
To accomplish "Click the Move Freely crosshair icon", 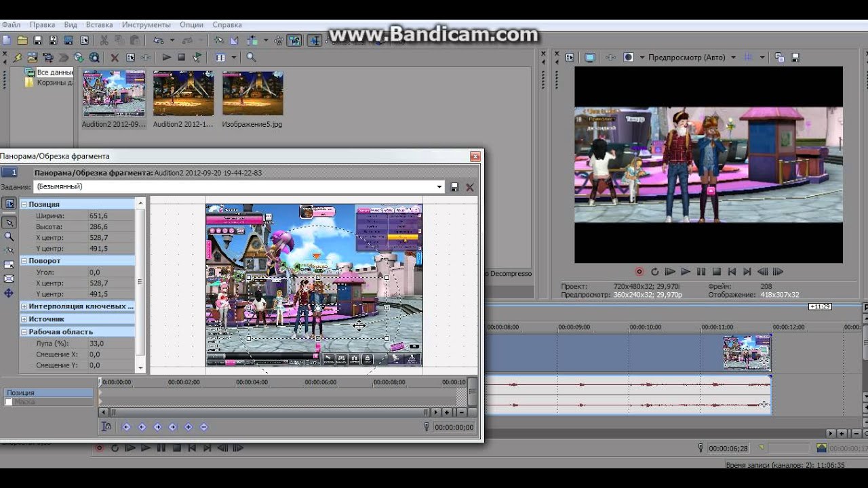I will 9,293.
